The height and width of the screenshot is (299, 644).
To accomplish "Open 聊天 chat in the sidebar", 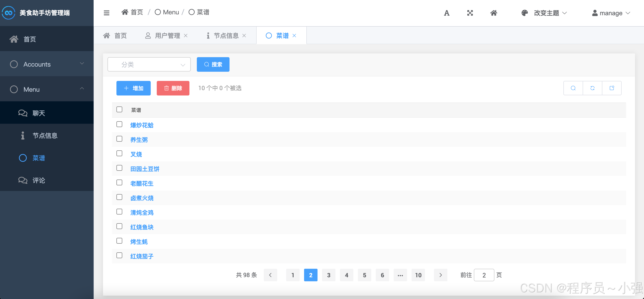I will 39,113.
